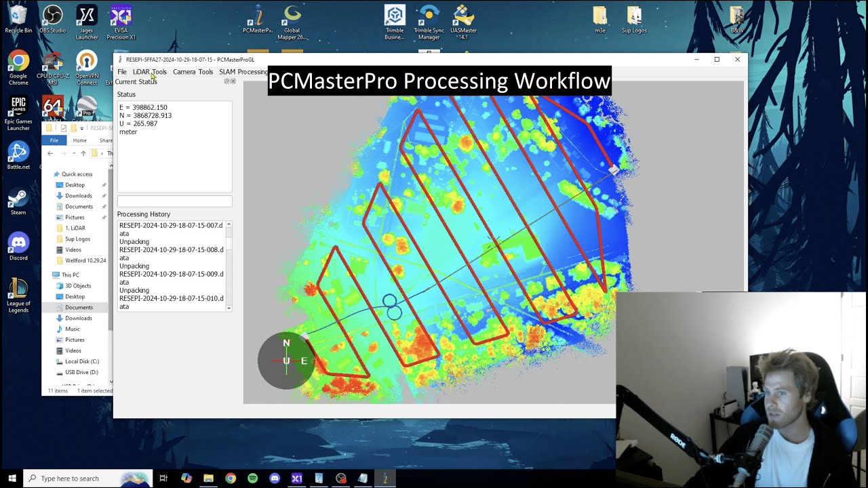Screen dimensions: 868x488
Task: Click Processing History scrollbar down arrow
Action: coord(229,308)
